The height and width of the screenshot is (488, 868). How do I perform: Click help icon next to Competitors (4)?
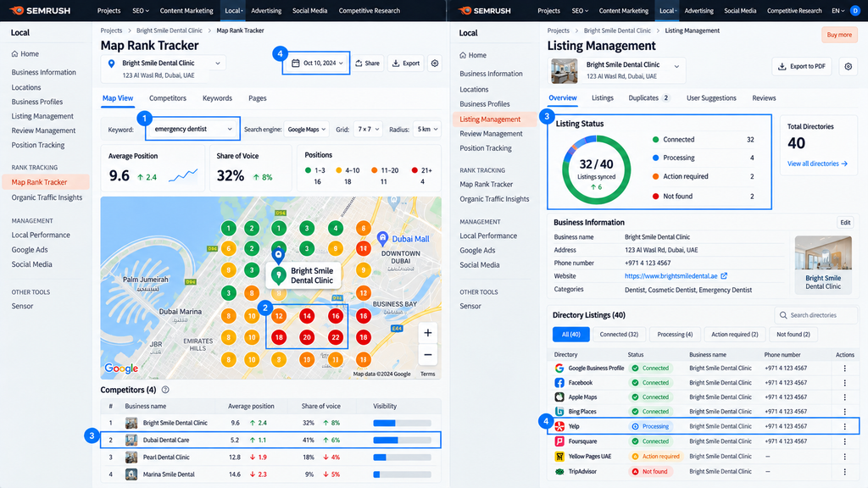(165, 390)
